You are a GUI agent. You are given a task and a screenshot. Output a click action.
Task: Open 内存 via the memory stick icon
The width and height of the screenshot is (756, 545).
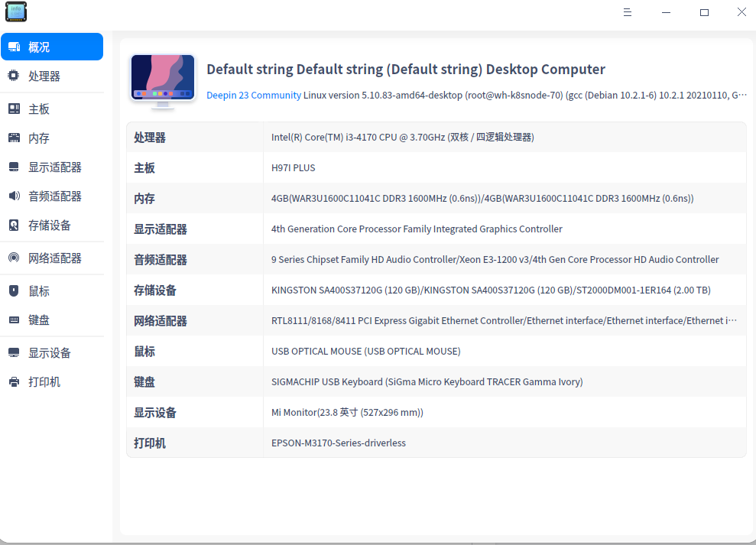[x=13, y=138]
